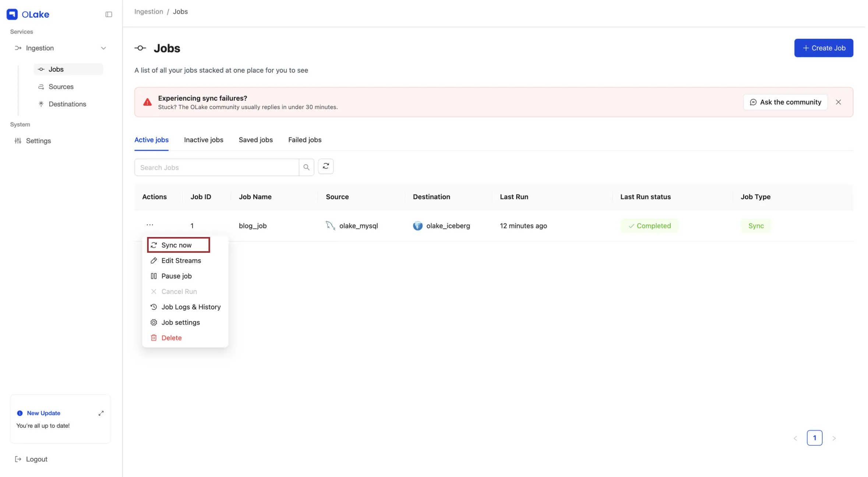Choose Pause job from the menu
The width and height of the screenshot is (868, 477).
click(176, 276)
